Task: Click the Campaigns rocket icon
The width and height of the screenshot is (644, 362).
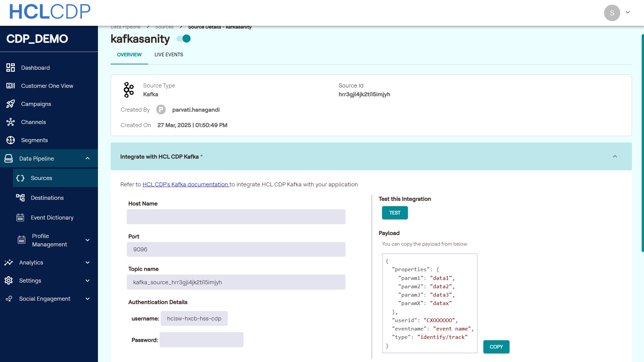Action: 10,104
